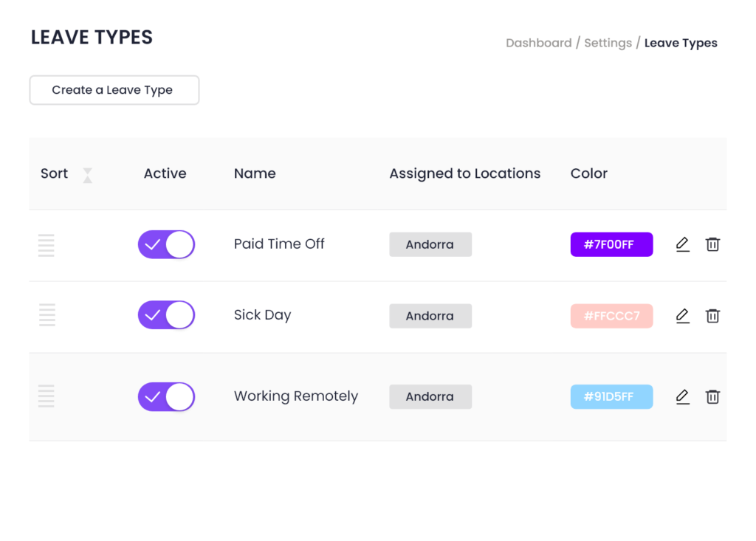
Task: Edit the Working Remotely leave type
Action: click(682, 397)
